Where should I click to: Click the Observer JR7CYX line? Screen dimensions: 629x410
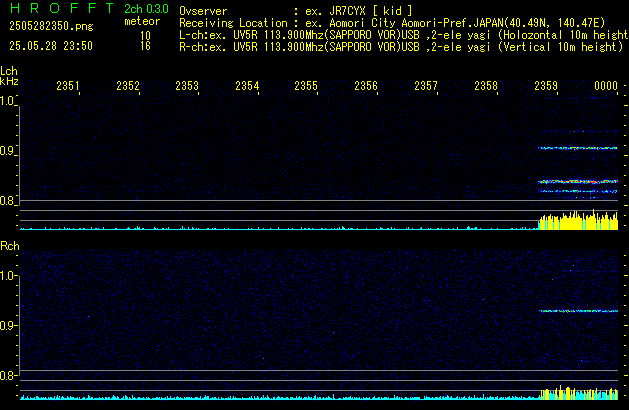(x=296, y=11)
